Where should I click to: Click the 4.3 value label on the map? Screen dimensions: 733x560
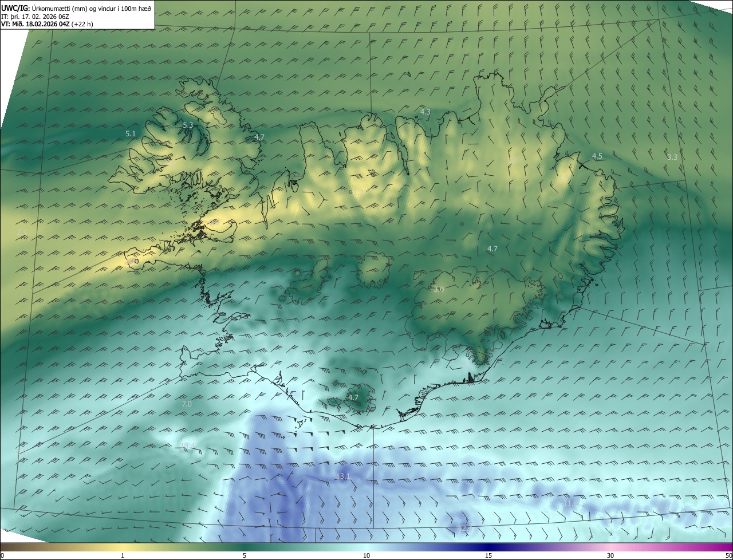tap(425, 112)
